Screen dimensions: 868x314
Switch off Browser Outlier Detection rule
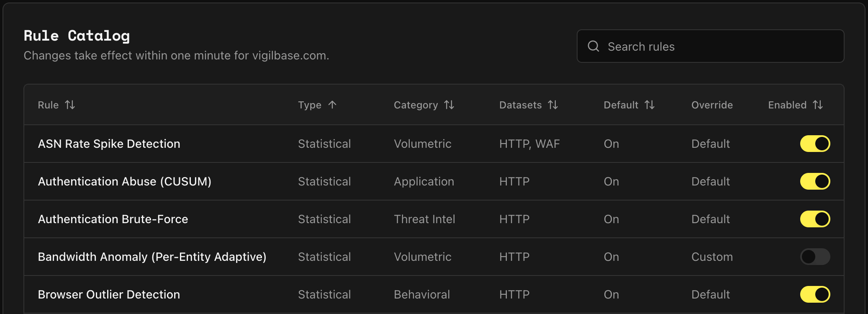[x=815, y=294]
